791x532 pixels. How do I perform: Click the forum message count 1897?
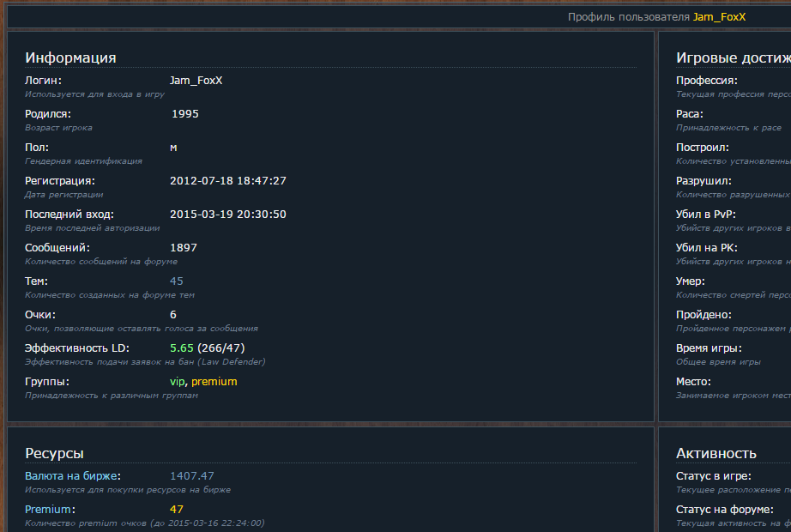click(x=184, y=248)
